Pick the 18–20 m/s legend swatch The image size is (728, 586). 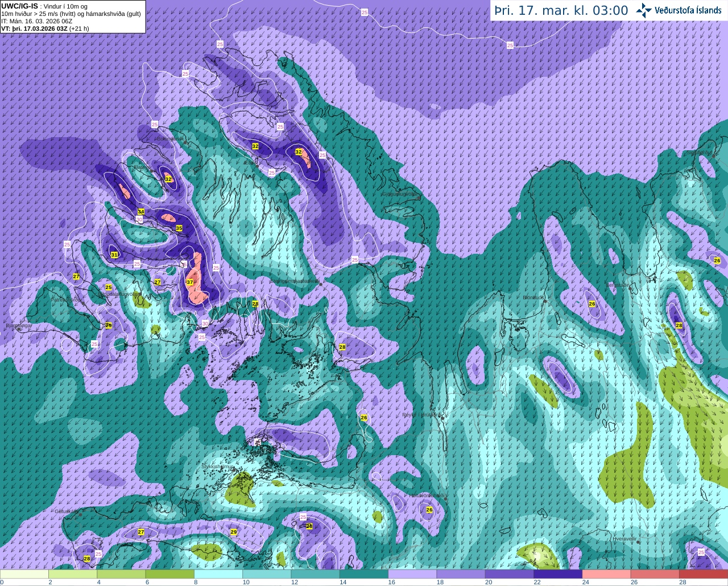(x=461, y=573)
